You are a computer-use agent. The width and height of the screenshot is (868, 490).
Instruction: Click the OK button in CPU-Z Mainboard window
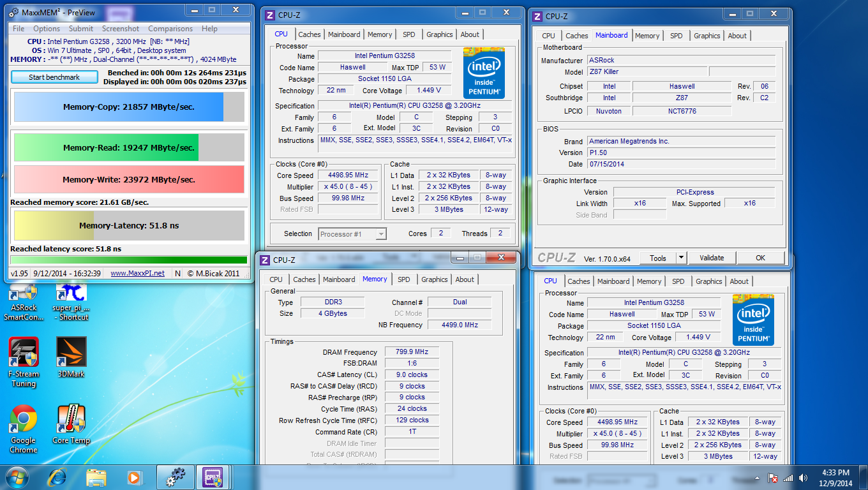[760, 258]
